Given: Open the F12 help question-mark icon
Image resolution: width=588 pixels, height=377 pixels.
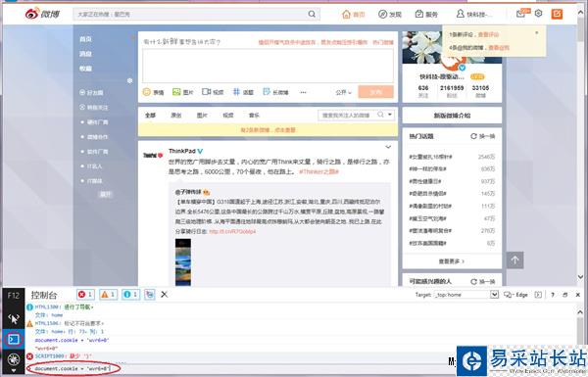Looking at the screenshot, I should [553, 295].
